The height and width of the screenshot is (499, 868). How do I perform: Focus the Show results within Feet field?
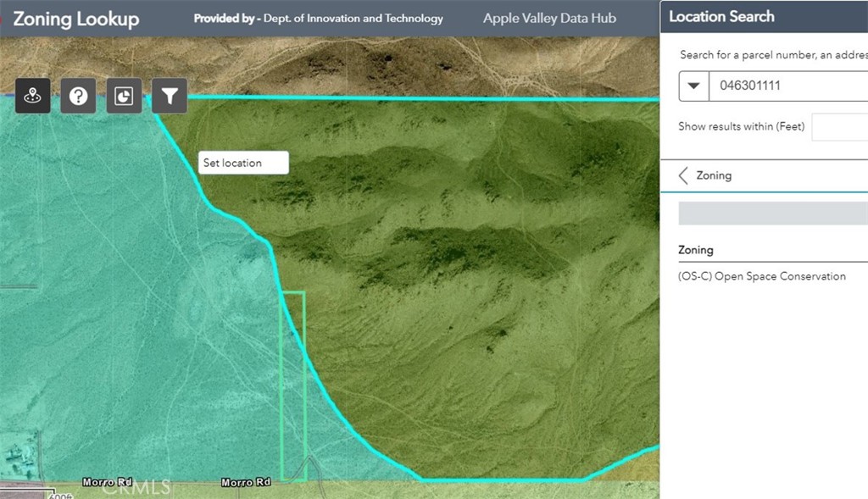pos(840,127)
